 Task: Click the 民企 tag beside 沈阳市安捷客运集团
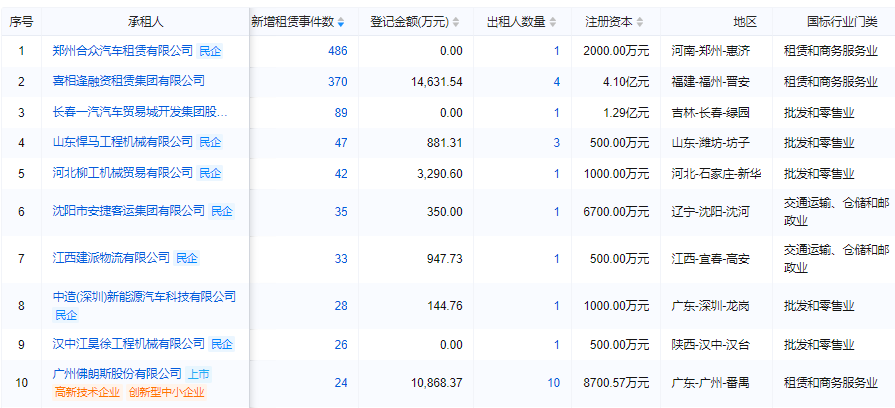pyautogui.click(x=221, y=212)
